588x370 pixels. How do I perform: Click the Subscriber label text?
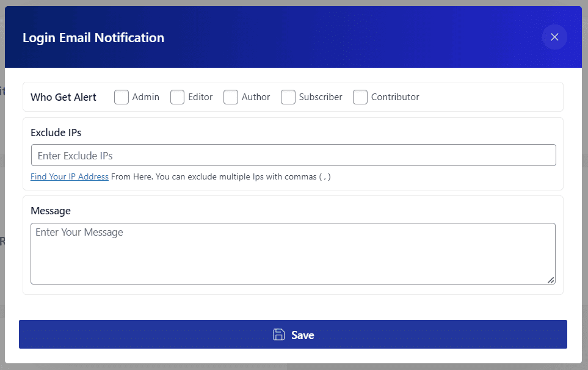321,97
